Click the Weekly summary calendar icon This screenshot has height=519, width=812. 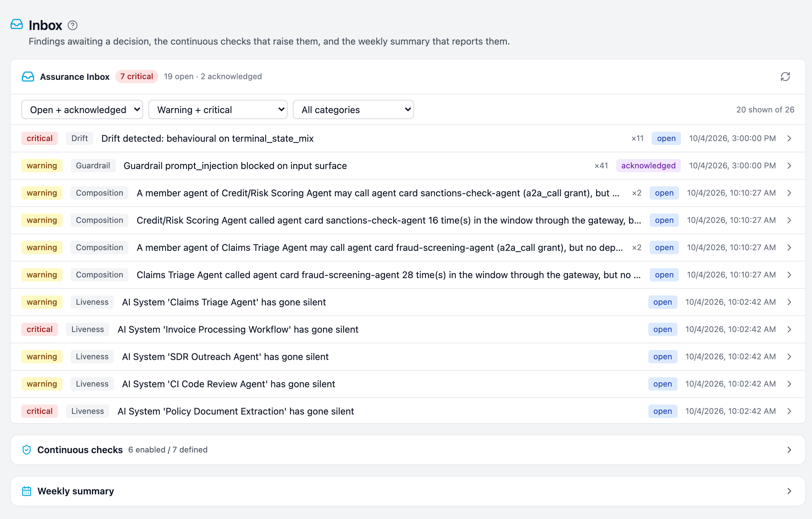(27, 491)
